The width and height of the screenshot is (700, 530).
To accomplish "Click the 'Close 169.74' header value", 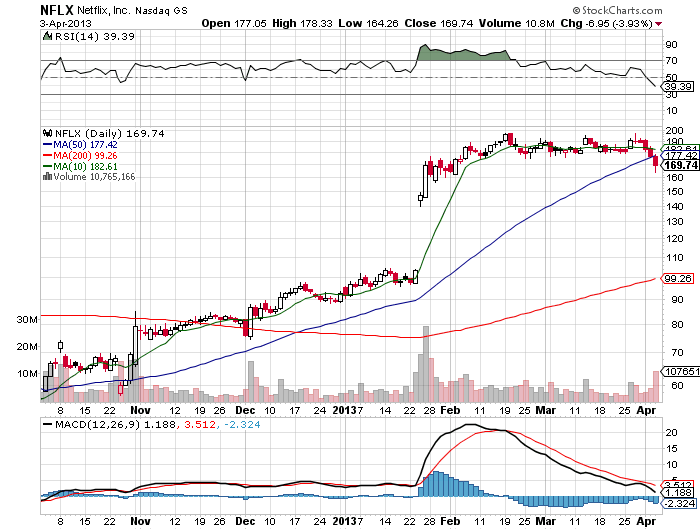I will point(438,23).
